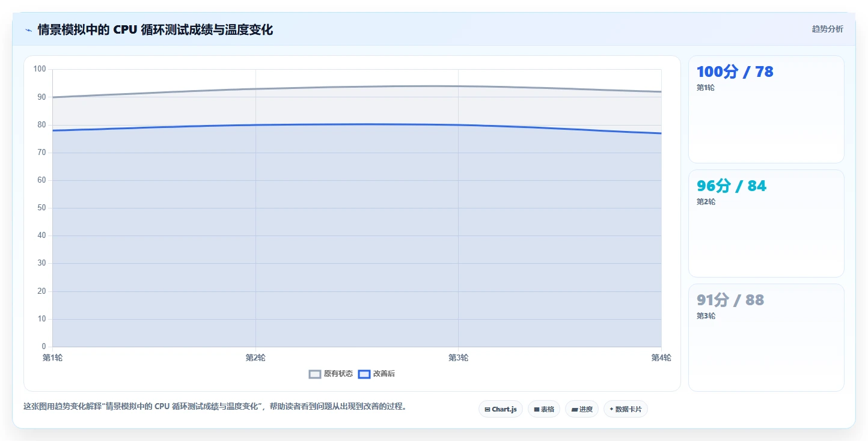Image resolution: width=868 pixels, height=441 pixels.
Task: Toggle the 原有状态 legend color box
Action: tap(315, 374)
